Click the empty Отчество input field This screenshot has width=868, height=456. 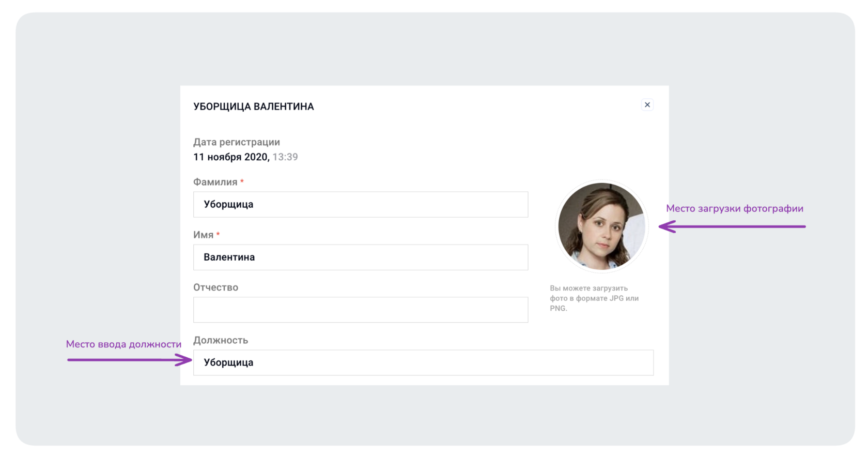point(361,310)
